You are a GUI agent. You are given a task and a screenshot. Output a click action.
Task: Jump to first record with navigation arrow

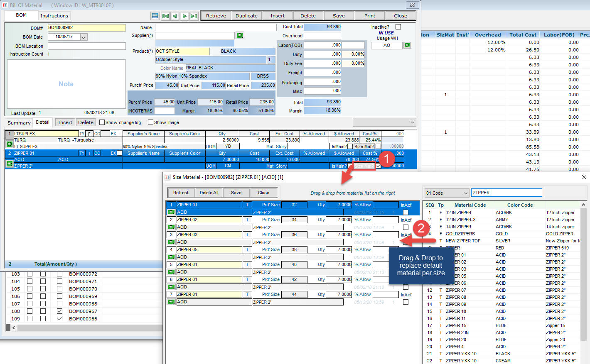[165, 16]
